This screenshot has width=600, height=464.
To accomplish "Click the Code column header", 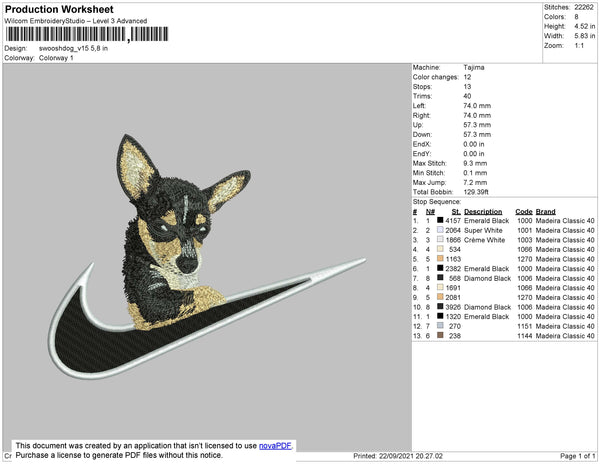I will pyautogui.click(x=524, y=212).
